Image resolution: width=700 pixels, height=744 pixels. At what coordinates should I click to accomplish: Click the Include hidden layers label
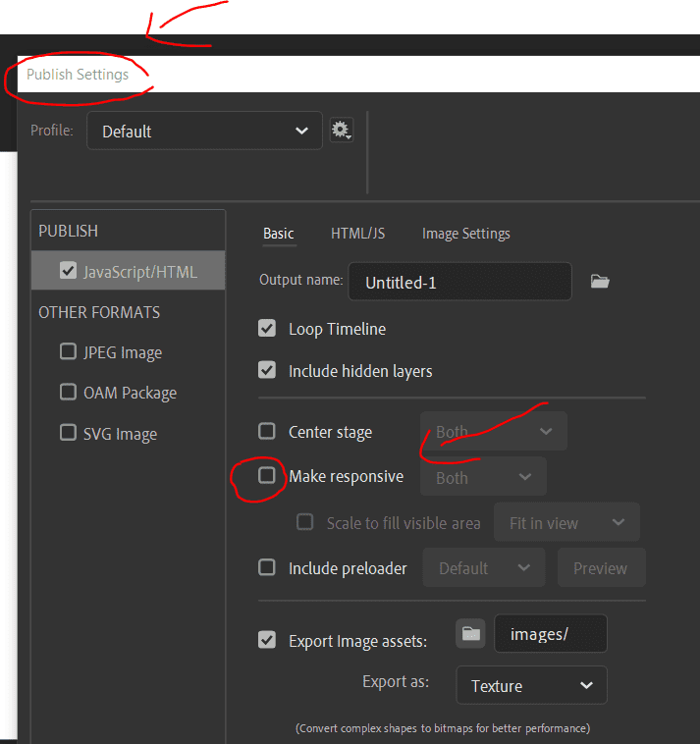[360, 371]
